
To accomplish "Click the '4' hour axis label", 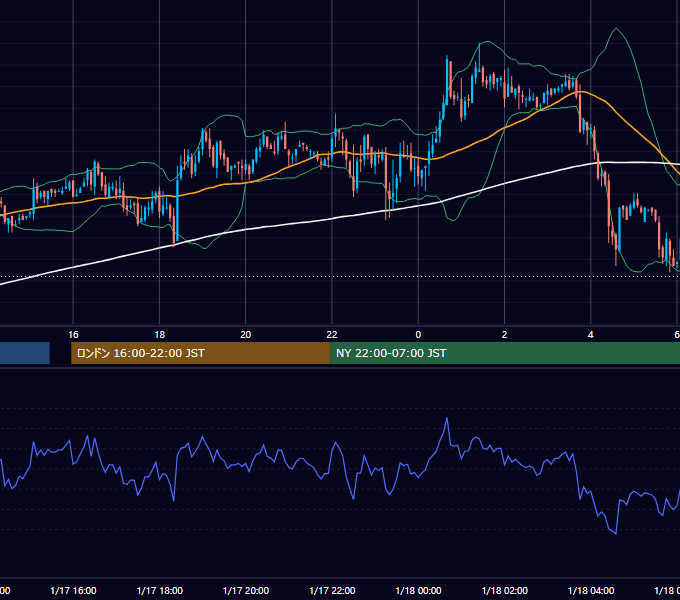I will pyautogui.click(x=590, y=335).
